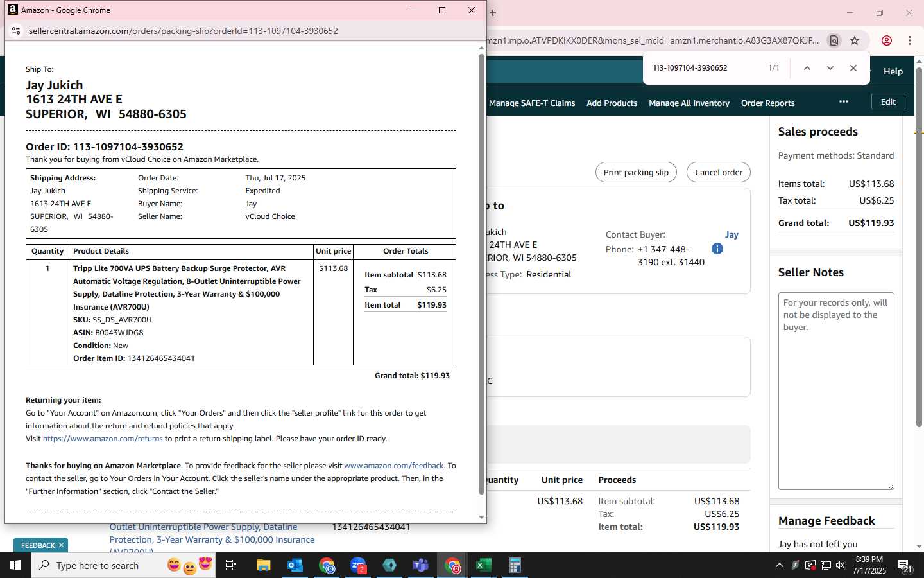924x578 pixels.
Task: Click the volume speaker tray icon
Action: coord(841,565)
